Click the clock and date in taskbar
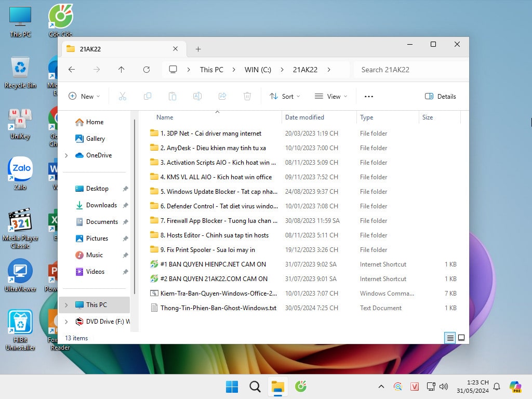This screenshot has width=532, height=399. coord(472,387)
